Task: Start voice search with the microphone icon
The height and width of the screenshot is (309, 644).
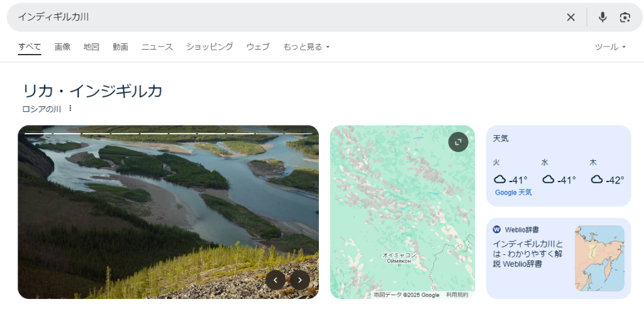Action: coord(602,18)
